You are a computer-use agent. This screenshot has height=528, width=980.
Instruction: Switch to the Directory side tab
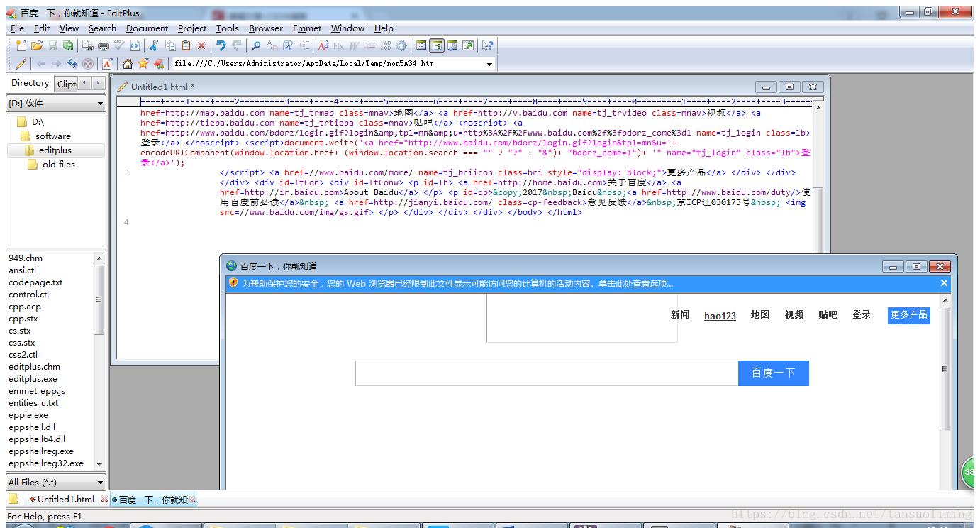pyautogui.click(x=30, y=83)
